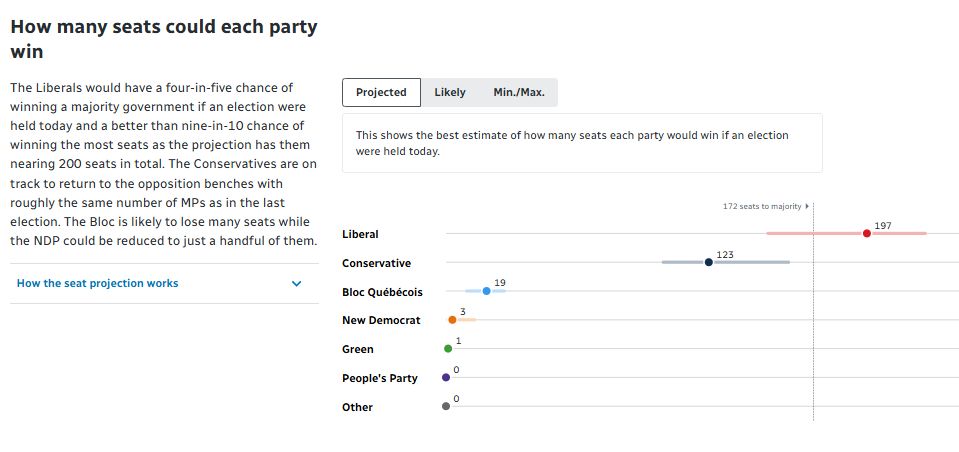Click the light blue Bloc Québécois dot

point(486,291)
